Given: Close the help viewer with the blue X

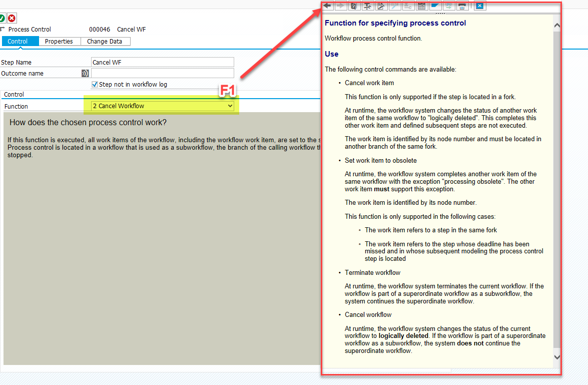Looking at the screenshot, I should coord(480,6).
